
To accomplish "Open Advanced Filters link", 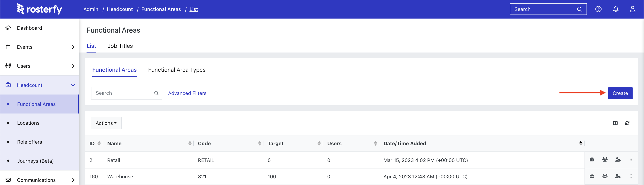I will click(187, 93).
